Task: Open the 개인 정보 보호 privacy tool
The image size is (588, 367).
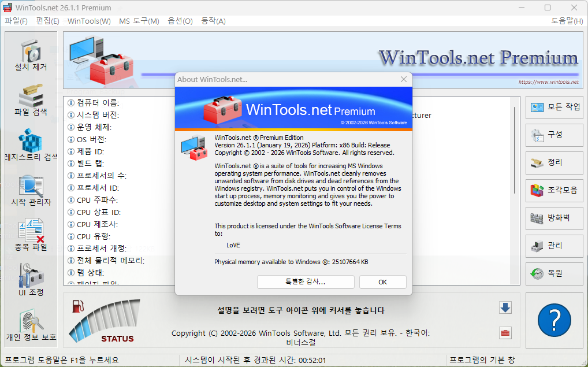Action: [31, 325]
